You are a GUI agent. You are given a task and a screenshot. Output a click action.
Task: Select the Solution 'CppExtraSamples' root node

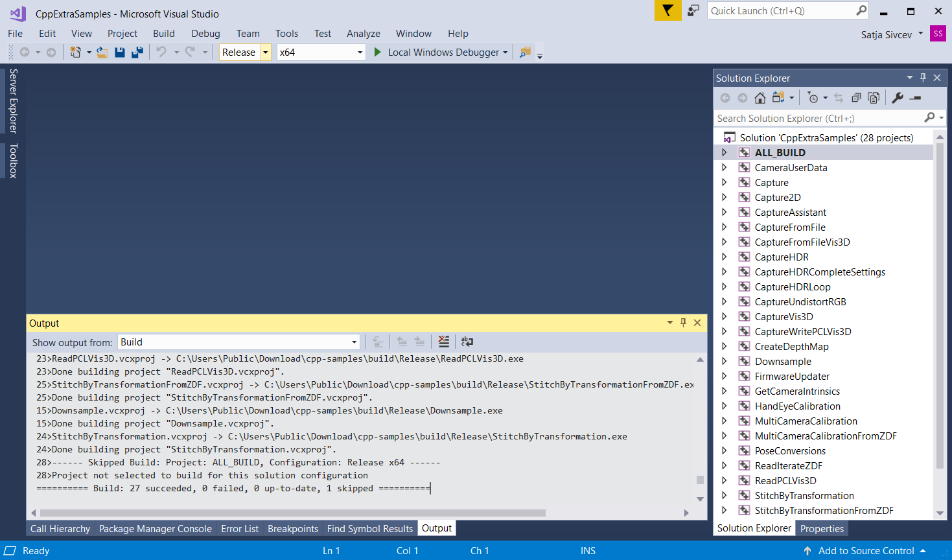click(x=826, y=137)
